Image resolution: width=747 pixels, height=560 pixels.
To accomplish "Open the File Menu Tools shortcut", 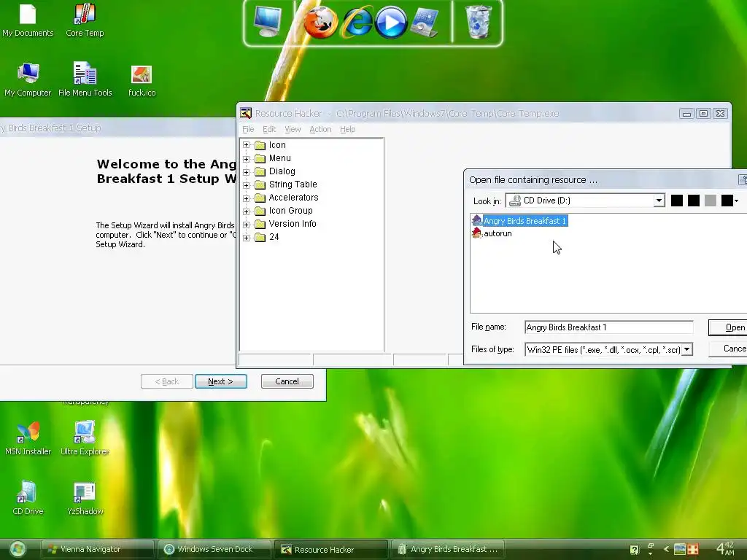I will coord(85,79).
